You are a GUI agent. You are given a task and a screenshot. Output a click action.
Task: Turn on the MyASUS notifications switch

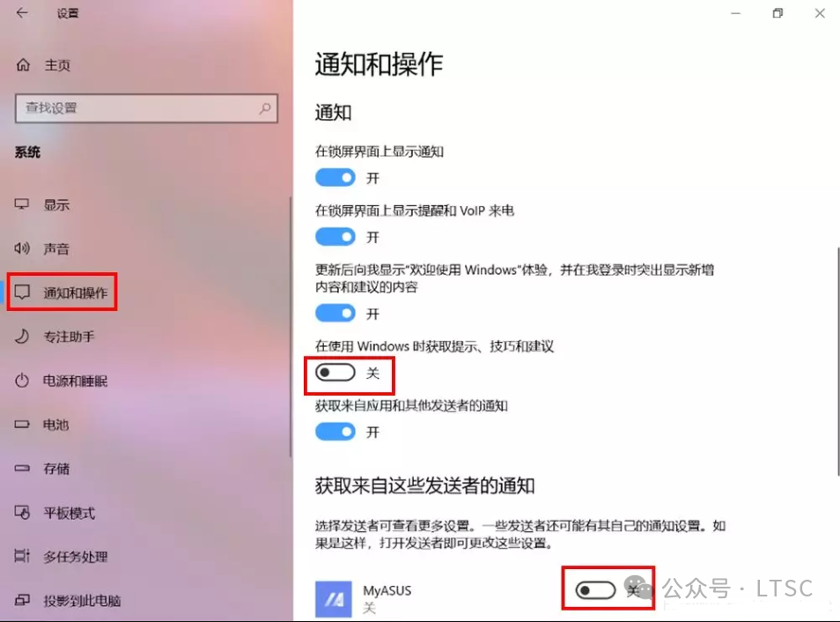[595, 590]
